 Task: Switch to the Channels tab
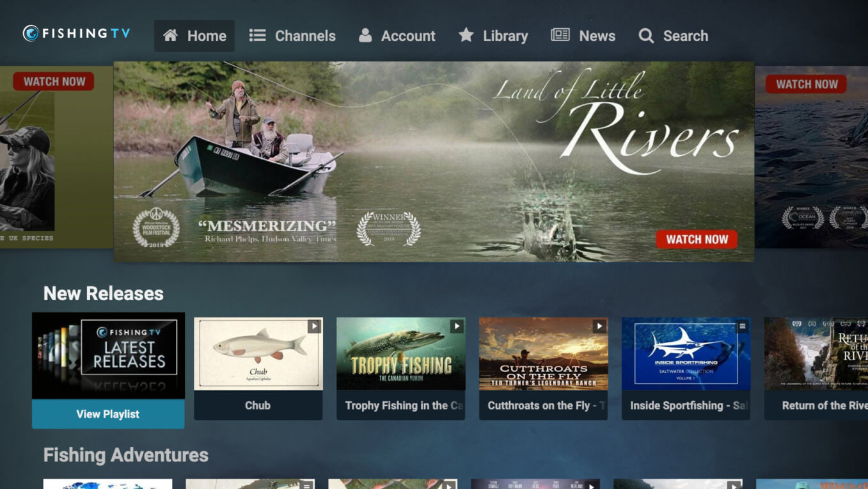click(292, 35)
